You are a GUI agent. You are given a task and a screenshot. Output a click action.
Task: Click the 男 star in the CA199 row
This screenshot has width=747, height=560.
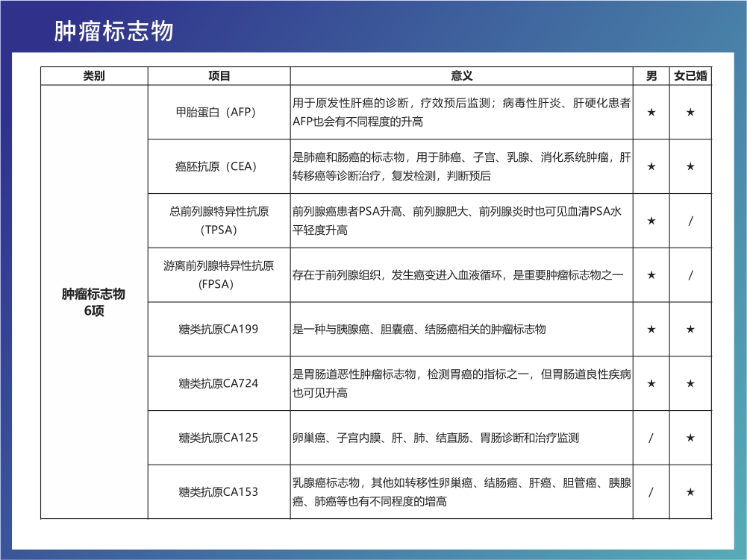651,330
